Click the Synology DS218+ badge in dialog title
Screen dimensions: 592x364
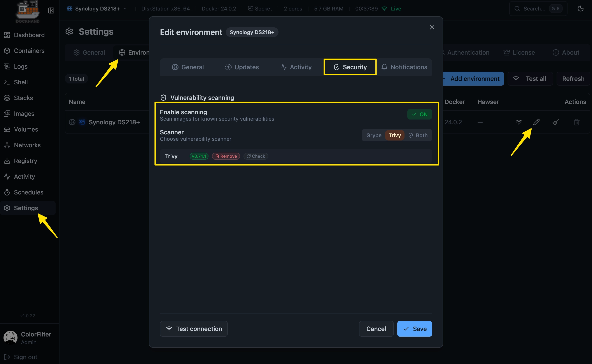tap(252, 32)
